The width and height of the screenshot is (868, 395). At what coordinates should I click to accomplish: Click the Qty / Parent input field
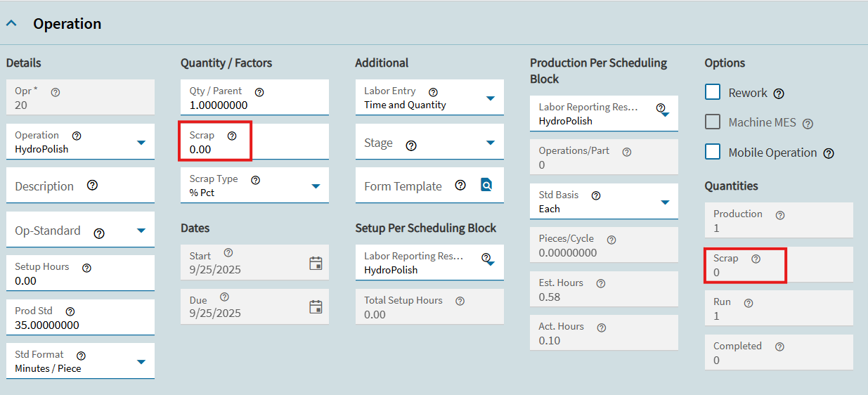point(254,105)
